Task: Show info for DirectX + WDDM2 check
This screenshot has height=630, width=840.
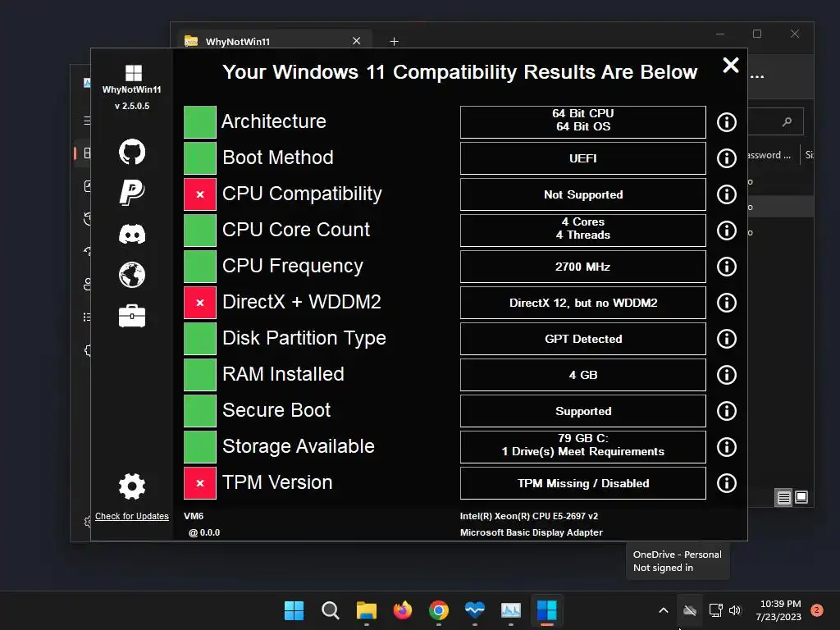Action: pos(727,303)
